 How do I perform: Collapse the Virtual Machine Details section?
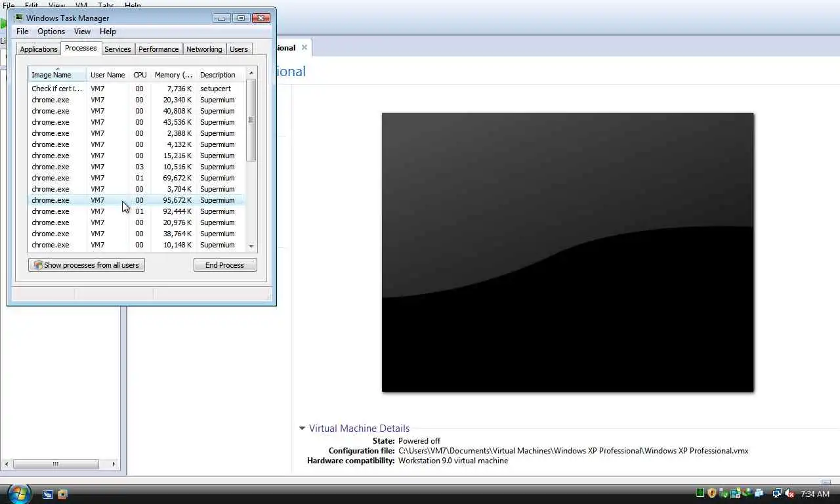[x=302, y=429]
